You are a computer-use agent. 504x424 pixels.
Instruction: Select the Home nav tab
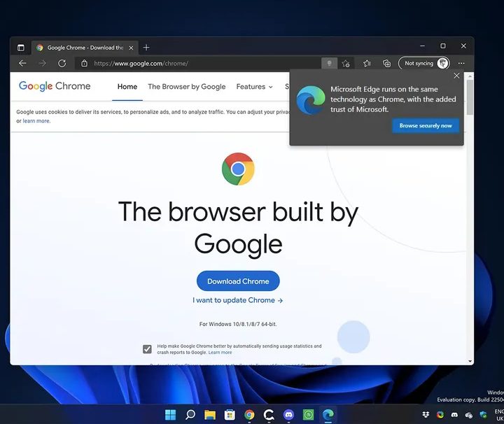tap(127, 87)
